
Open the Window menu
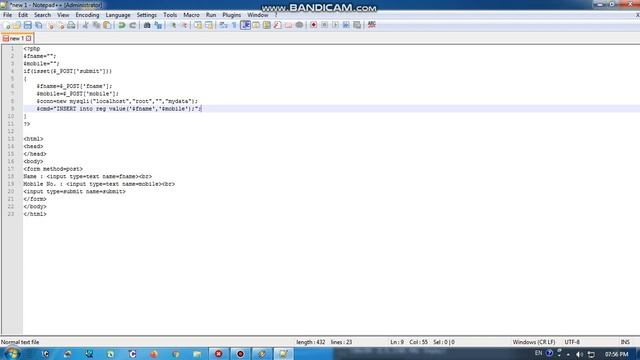pos(258,15)
